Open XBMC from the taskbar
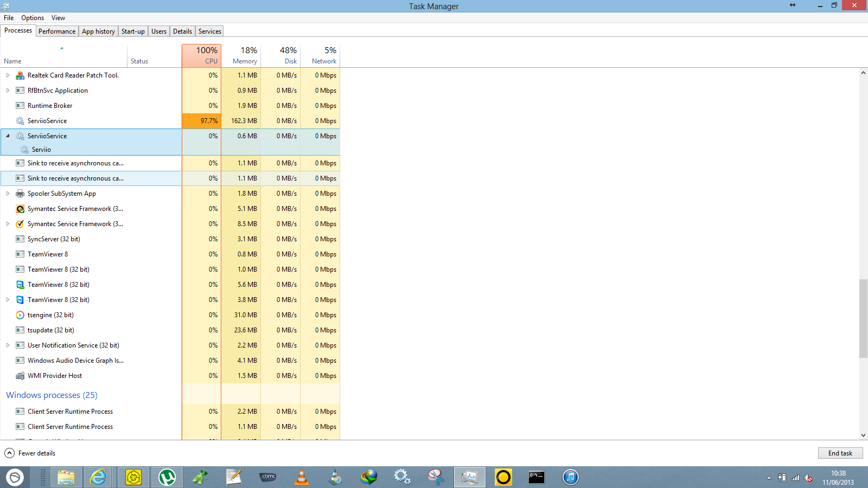Screen dimensions: 868x488 click(267, 477)
